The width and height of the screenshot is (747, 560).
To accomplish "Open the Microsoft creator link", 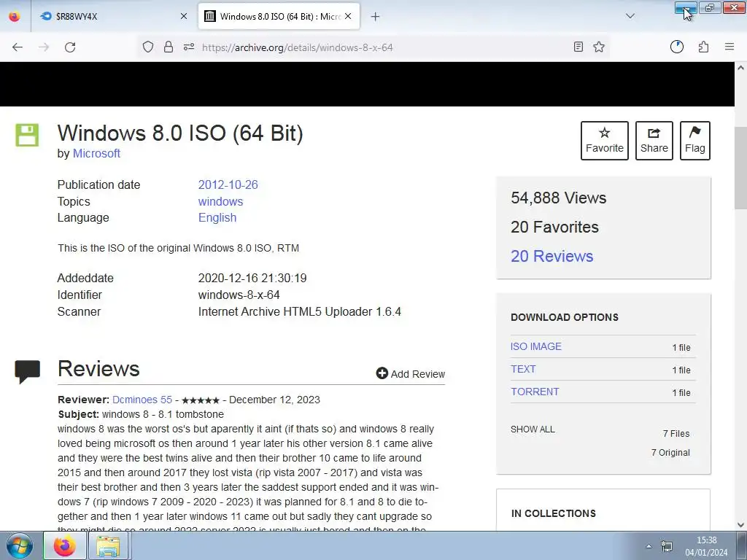I will coord(96,153).
